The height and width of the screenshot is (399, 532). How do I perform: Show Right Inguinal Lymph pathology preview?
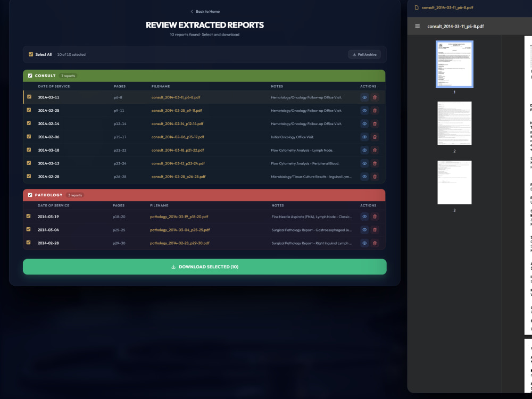coord(364,243)
